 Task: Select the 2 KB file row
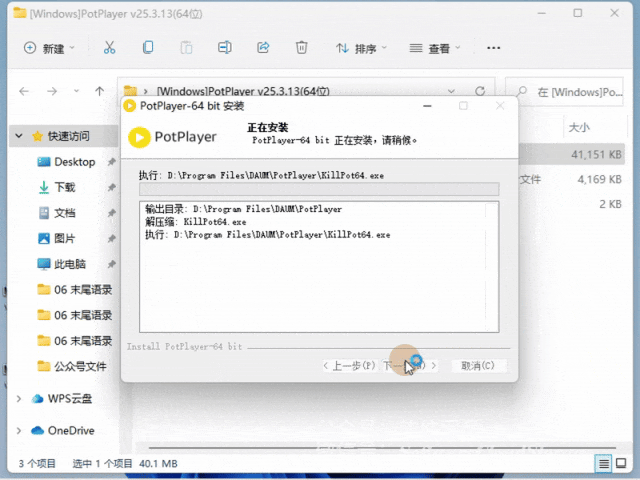571,204
